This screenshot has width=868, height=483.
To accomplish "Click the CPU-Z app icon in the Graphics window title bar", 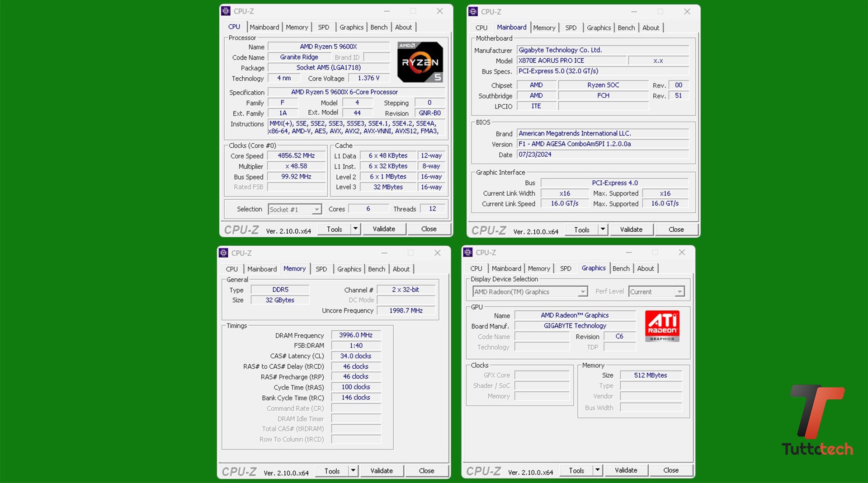I will pos(468,253).
